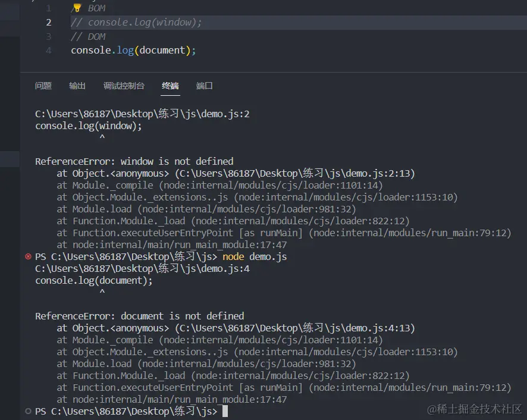This screenshot has width=527, height=420.
Task: Open the 问题 (Problems) panel tab
Action: tap(43, 86)
